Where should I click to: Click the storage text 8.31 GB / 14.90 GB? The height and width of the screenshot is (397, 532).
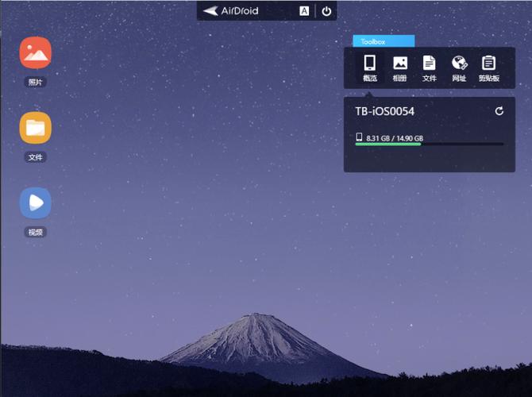tap(395, 138)
